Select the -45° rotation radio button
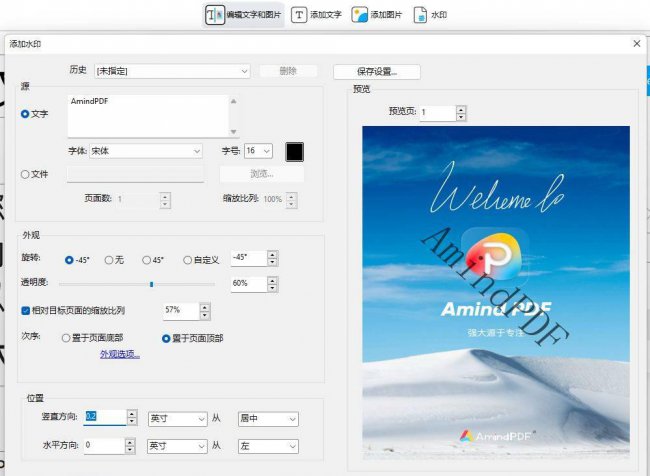This screenshot has width=650, height=476. click(x=69, y=260)
